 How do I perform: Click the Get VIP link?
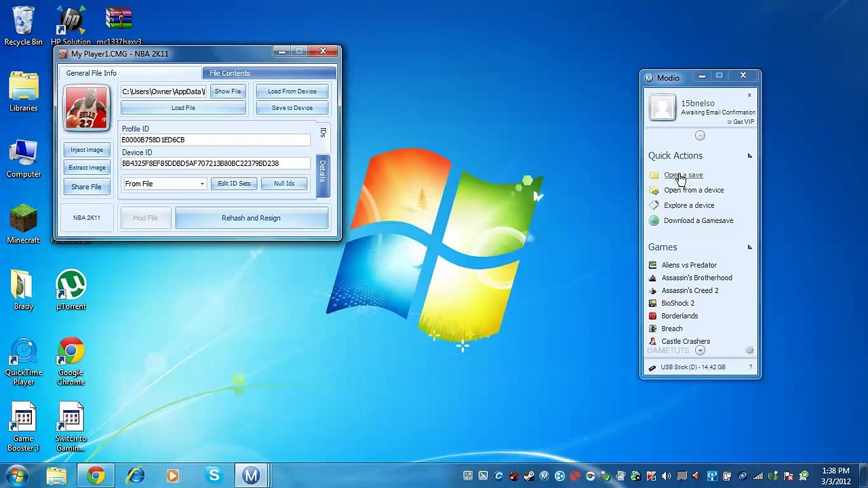pos(743,122)
